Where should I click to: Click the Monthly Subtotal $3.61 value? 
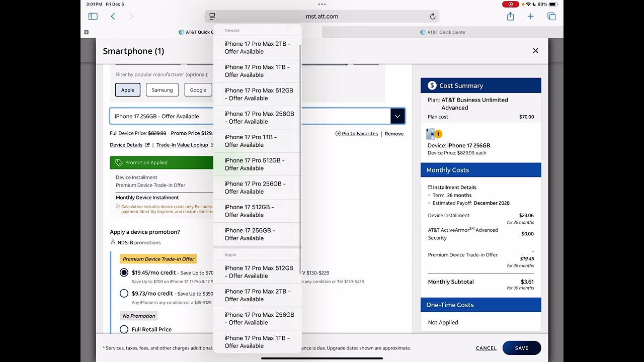(527, 282)
